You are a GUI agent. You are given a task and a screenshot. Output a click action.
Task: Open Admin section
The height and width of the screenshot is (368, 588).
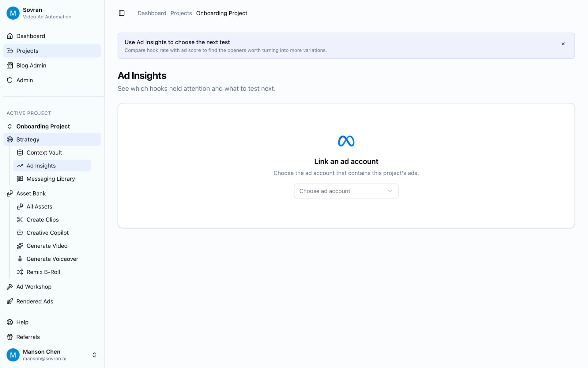(x=52, y=80)
